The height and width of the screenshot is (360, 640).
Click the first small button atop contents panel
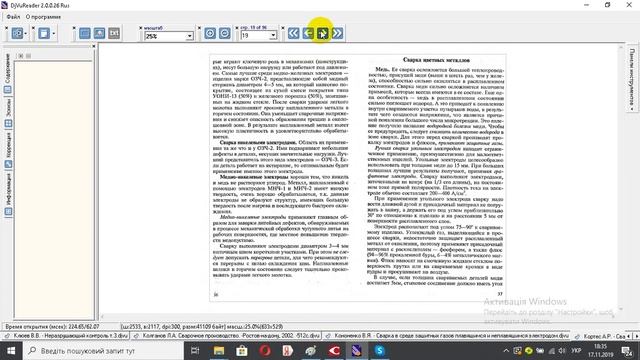[20, 56]
